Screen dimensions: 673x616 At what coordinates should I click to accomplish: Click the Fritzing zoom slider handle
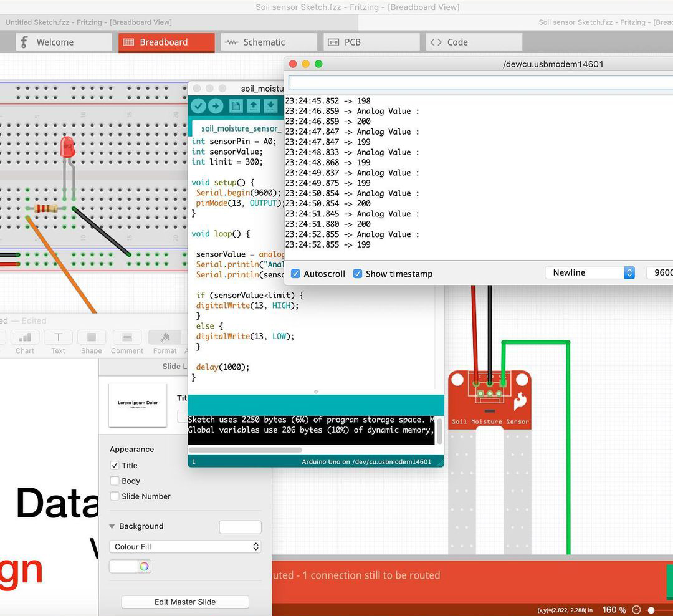[651, 610]
